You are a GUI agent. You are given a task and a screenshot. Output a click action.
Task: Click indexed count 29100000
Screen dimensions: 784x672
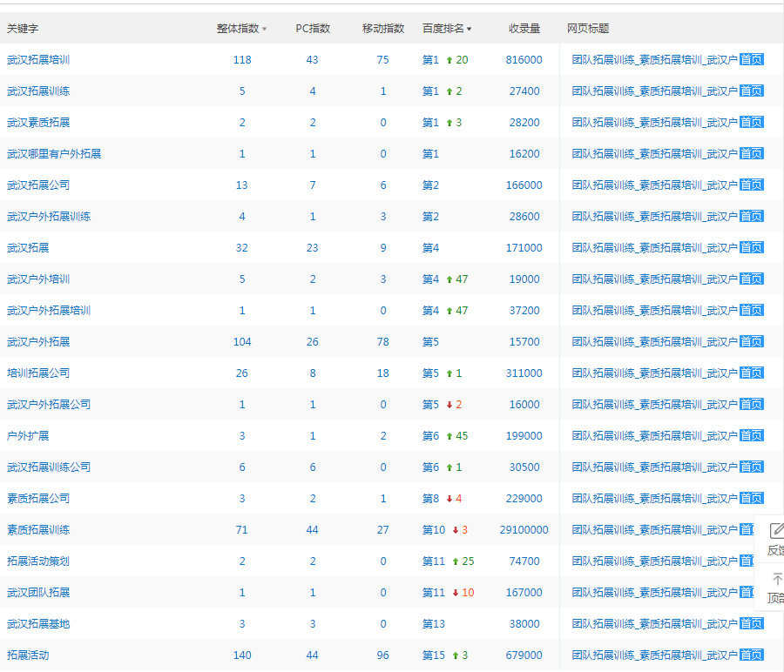[x=524, y=530]
